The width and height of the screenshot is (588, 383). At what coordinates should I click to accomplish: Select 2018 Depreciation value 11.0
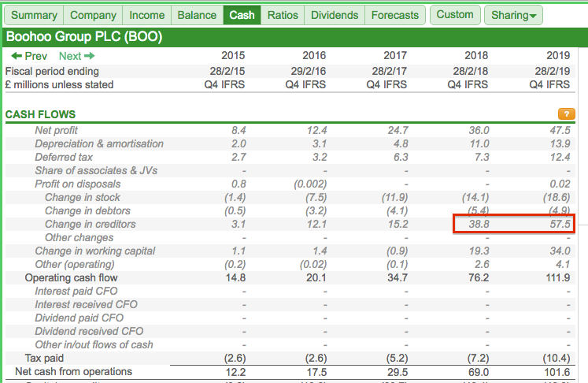click(x=479, y=143)
